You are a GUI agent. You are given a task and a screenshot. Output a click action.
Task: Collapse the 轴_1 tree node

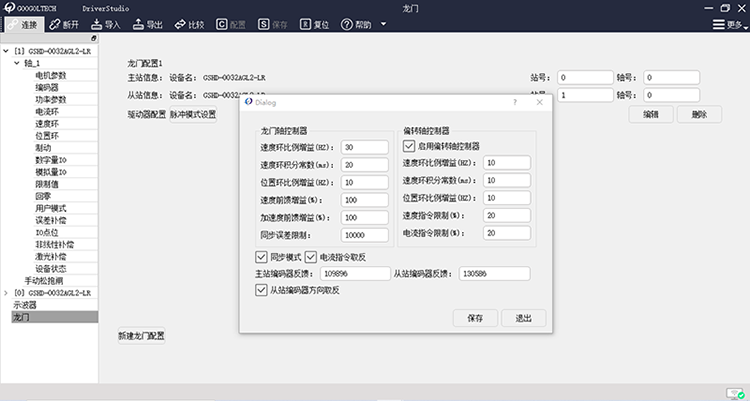click(18, 62)
